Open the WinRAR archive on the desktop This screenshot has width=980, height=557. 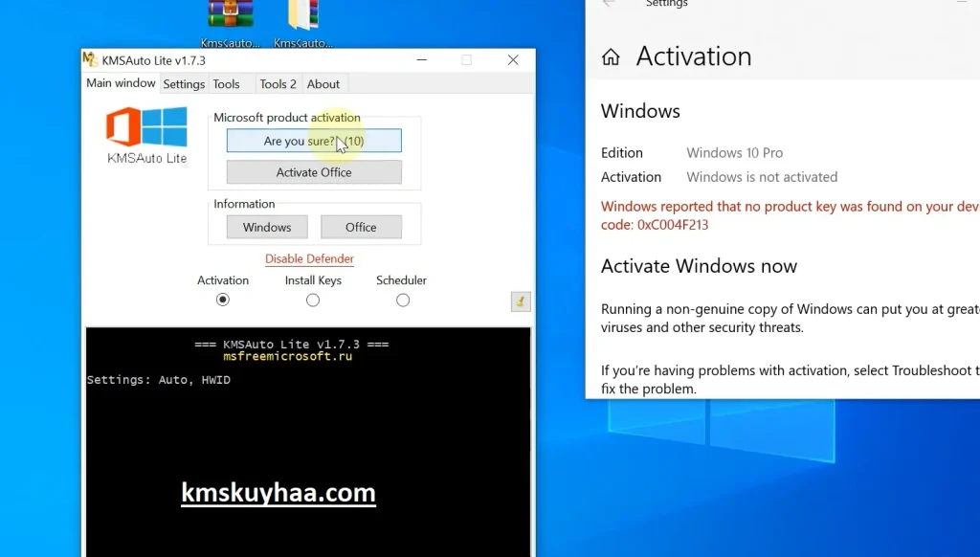(231, 16)
